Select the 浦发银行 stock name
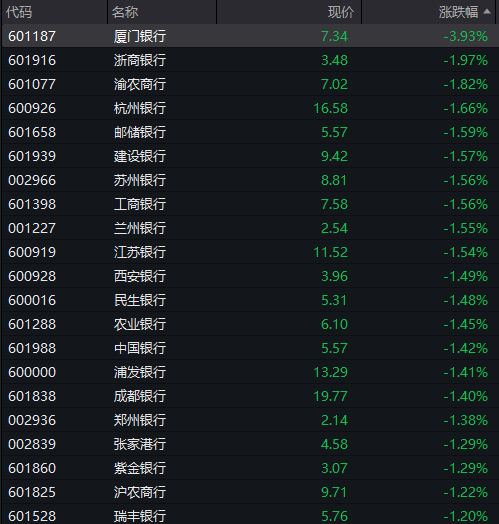The image size is (499, 524). pos(140,372)
